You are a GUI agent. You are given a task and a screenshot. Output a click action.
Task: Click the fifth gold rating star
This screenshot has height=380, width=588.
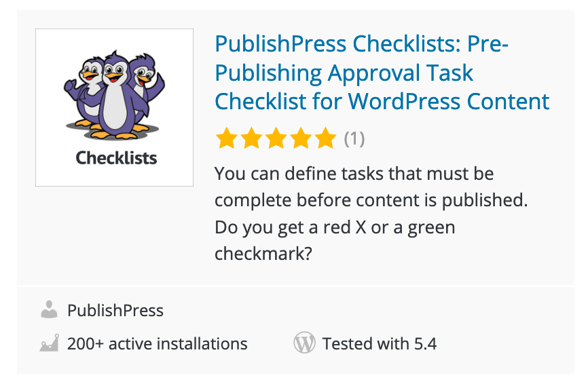point(325,138)
